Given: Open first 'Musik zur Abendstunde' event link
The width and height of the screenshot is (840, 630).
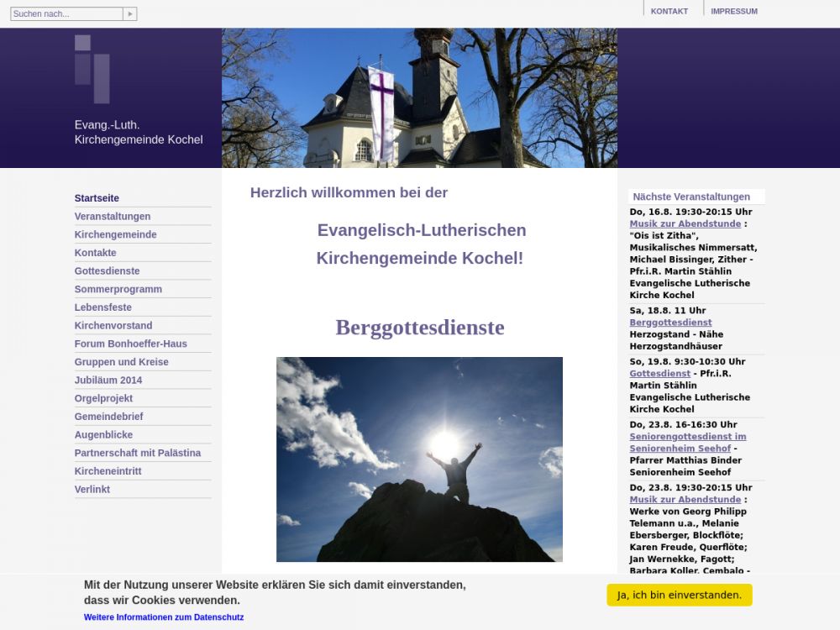Looking at the screenshot, I should (x=685, y=224).
